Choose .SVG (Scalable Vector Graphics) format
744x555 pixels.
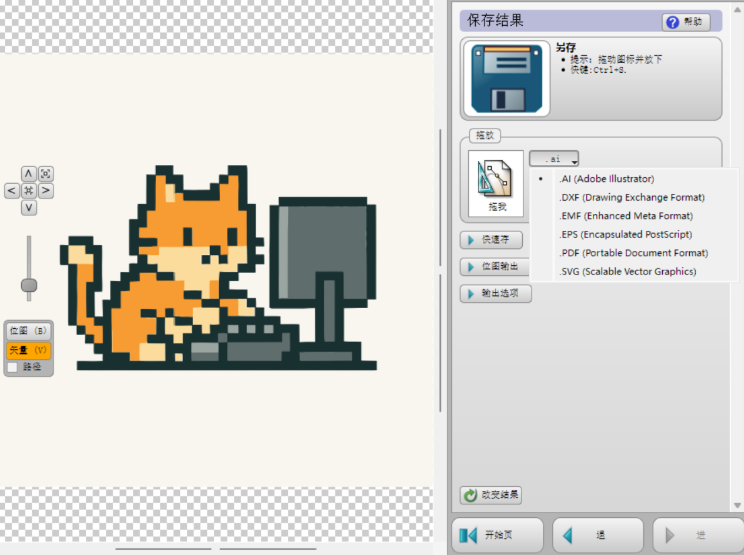[x=627, y=271]
